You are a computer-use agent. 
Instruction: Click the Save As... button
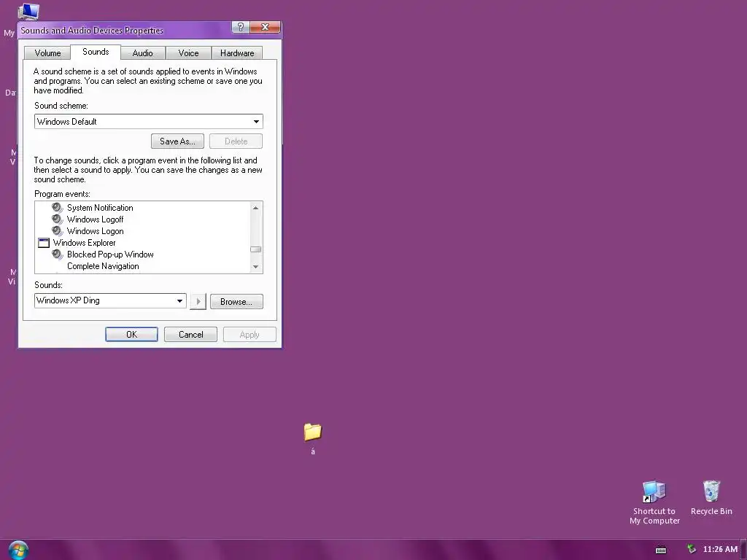[x=177, y=141]
